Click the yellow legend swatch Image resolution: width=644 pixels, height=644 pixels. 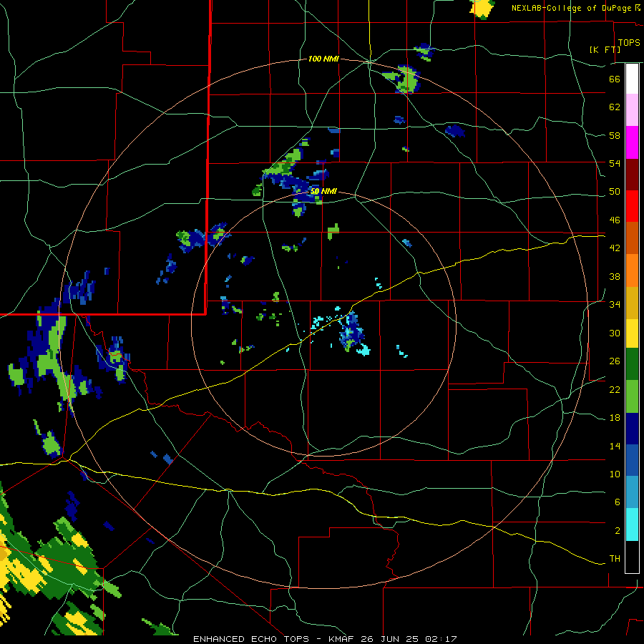[632, 333]
